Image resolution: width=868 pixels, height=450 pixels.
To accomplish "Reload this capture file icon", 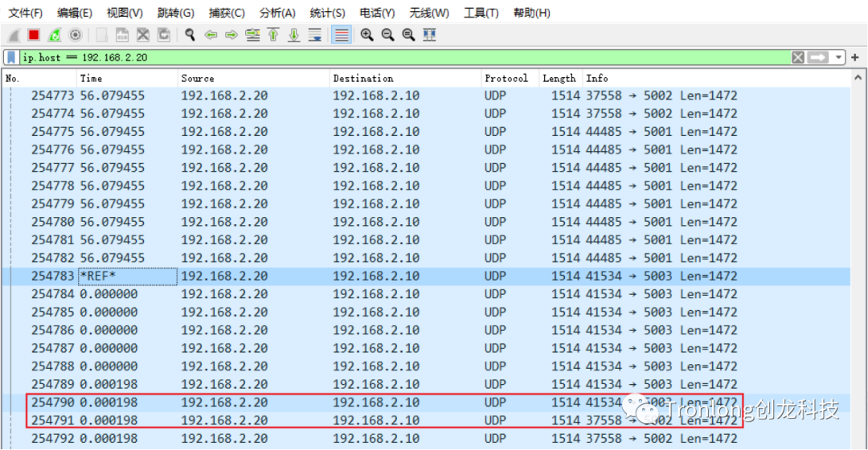I will (164, 35).
